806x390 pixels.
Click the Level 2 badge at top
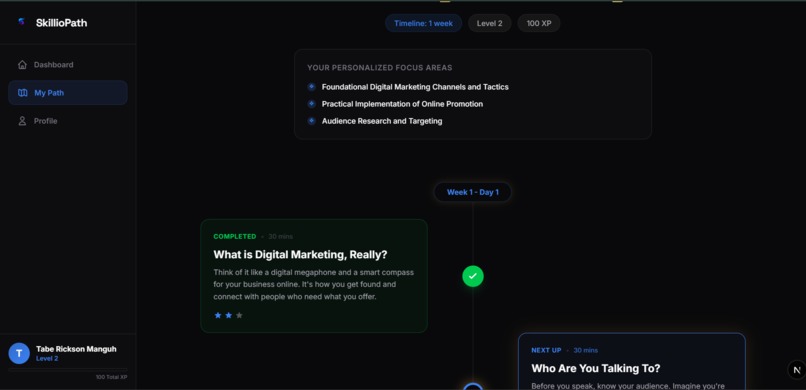(x=489, y=23)
